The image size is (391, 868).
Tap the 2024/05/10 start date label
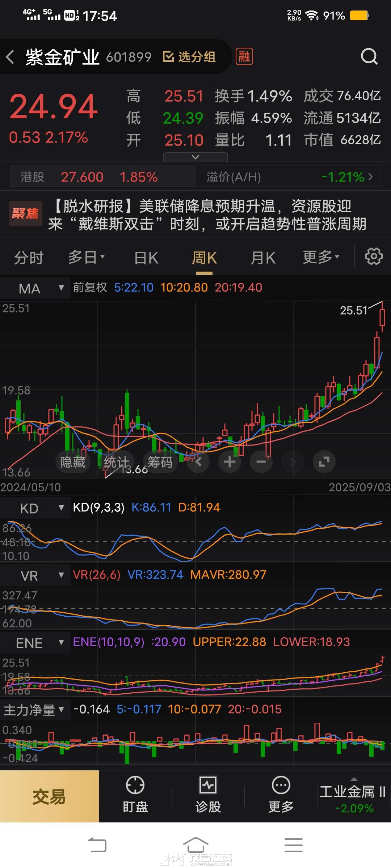[31, 487]
